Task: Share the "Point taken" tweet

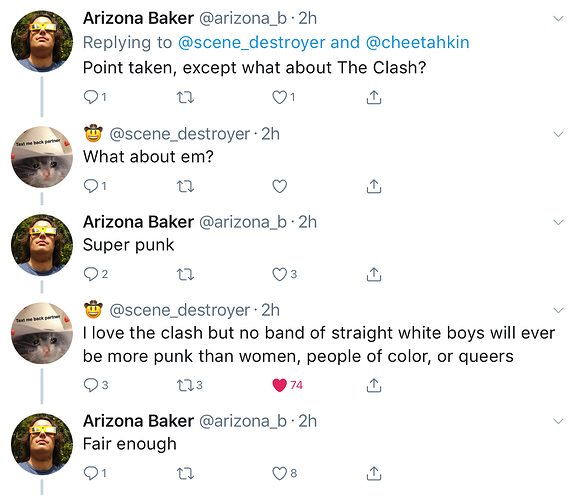Action: 374,97
